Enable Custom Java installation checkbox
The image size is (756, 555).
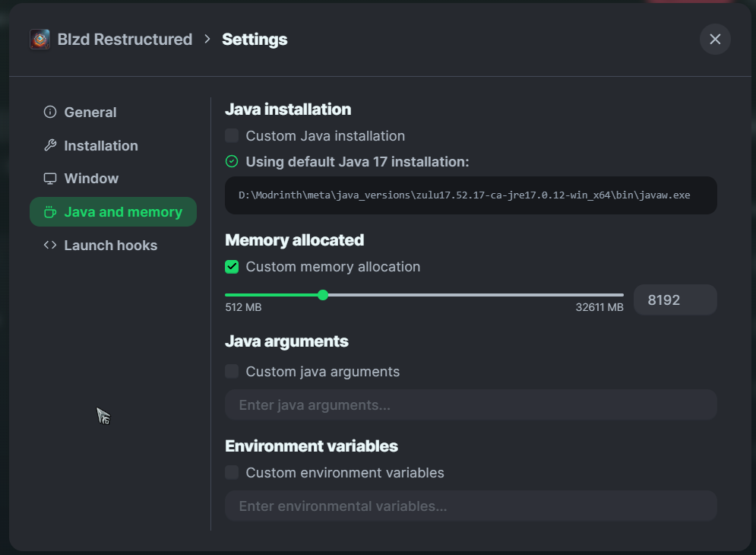232,136
